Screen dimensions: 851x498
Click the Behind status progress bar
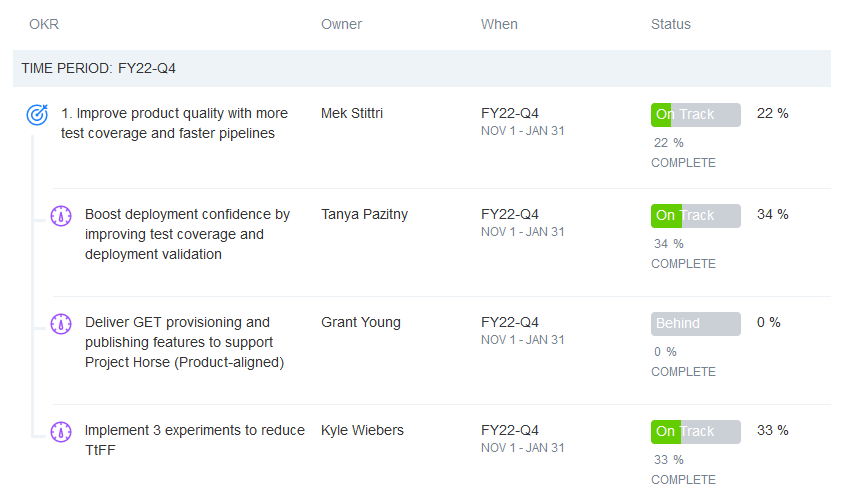(x=695, y=323)
